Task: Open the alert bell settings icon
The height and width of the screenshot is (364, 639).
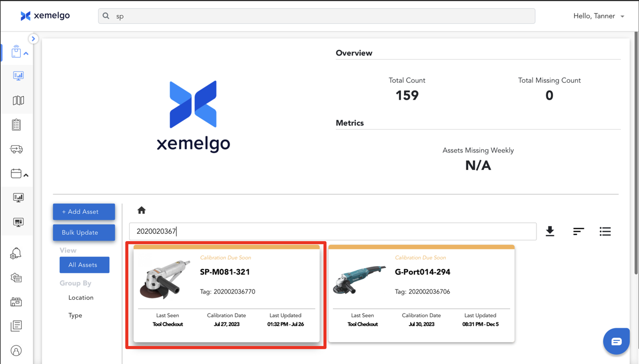Action: (x=16, y=253)
